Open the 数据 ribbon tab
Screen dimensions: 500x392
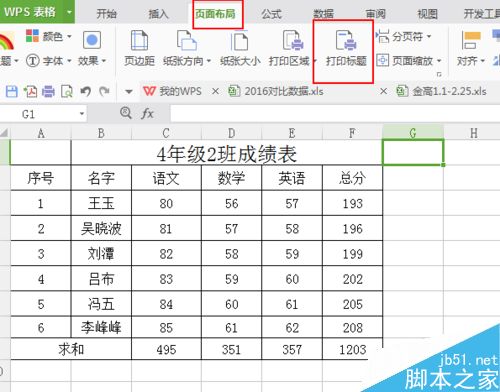pyautogui.click(x=324, y=14)
